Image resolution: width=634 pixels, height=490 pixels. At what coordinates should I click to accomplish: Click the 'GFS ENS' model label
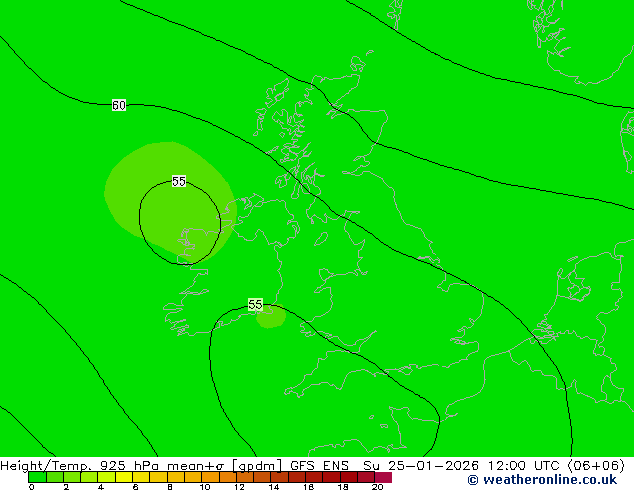click(x=319, y=466)
